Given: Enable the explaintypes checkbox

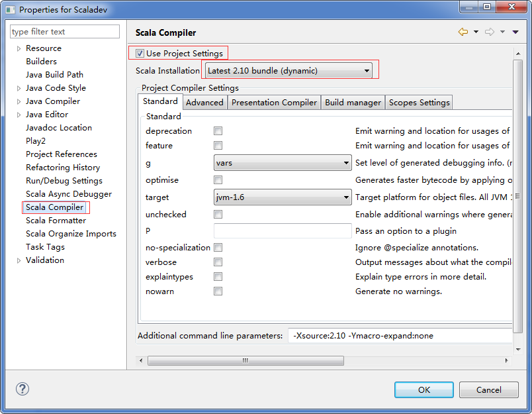Looking at the screenshot, I should [218, 276].
